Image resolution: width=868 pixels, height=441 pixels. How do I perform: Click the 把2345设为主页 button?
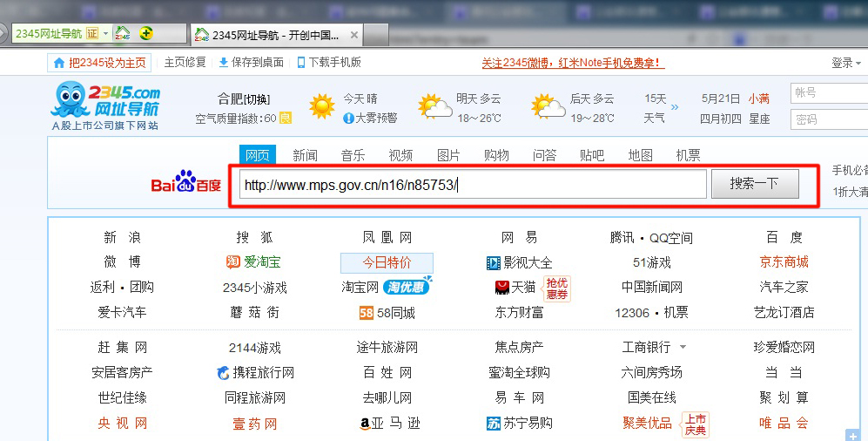click(98, 63)
